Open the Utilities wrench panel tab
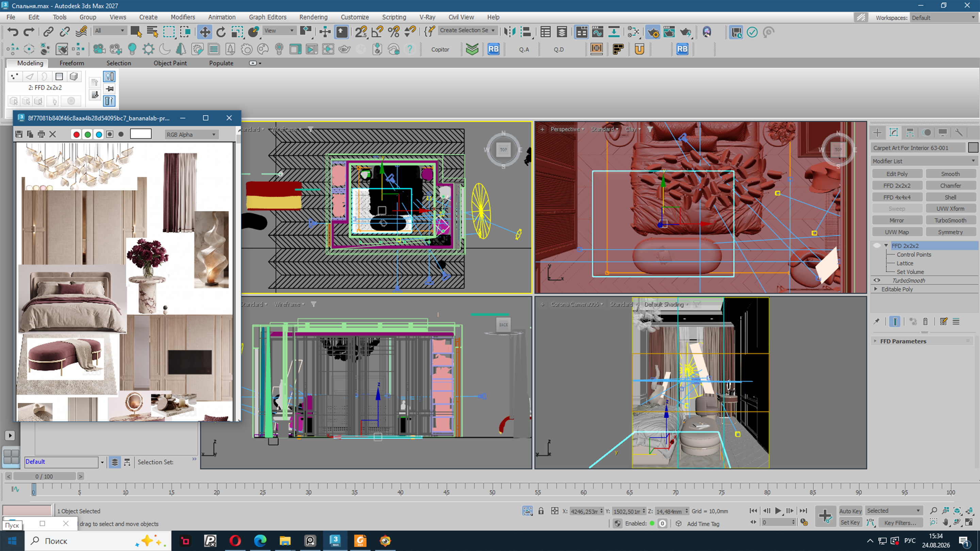This screenshot has width=980, height=551. pos(959,132)
